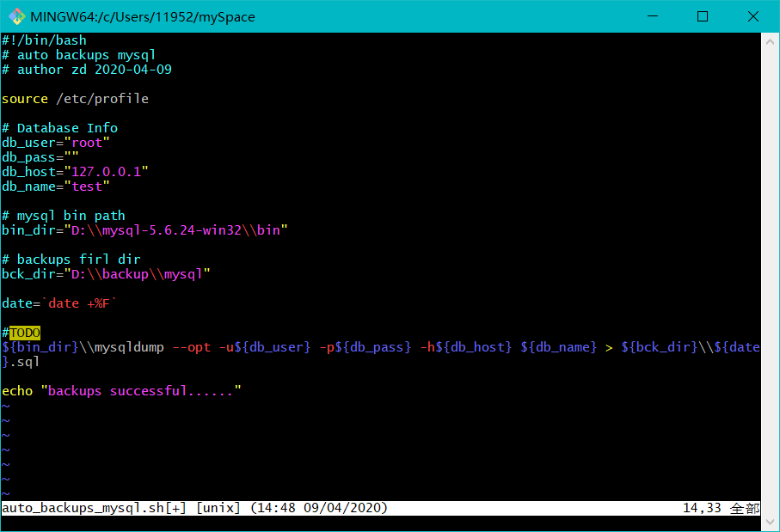This screenshot has width=780, height=532.
Task: Click the line 'source /etc/profile'
Action: pyautogui.click(x=75, y=99)
